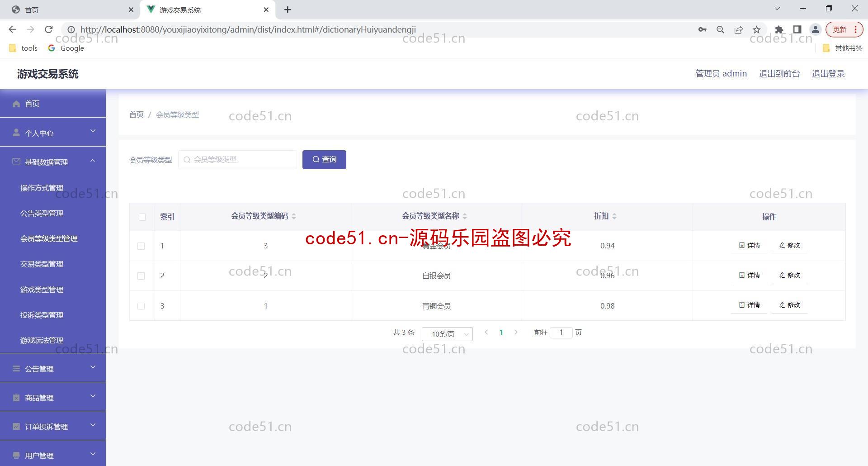
Task: Click the chart icon next to 订单投诉管理
Action: [16, 427]
